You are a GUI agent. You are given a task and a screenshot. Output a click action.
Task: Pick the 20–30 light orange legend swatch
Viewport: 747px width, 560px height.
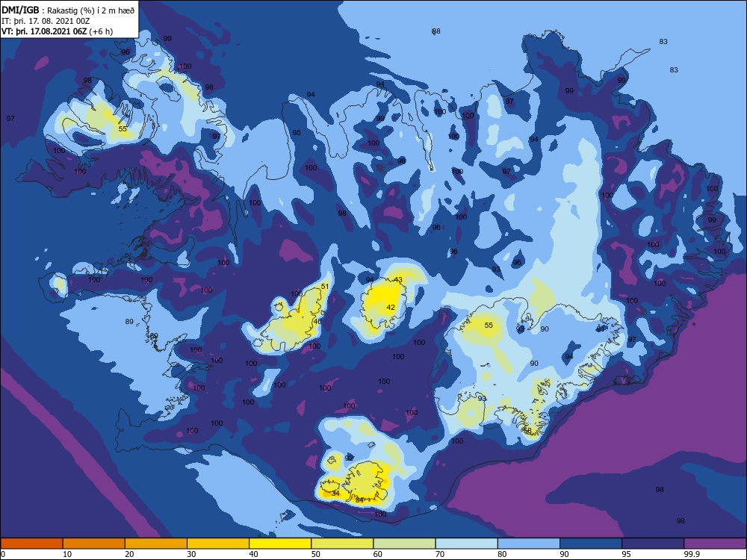(x=156, y=544)
